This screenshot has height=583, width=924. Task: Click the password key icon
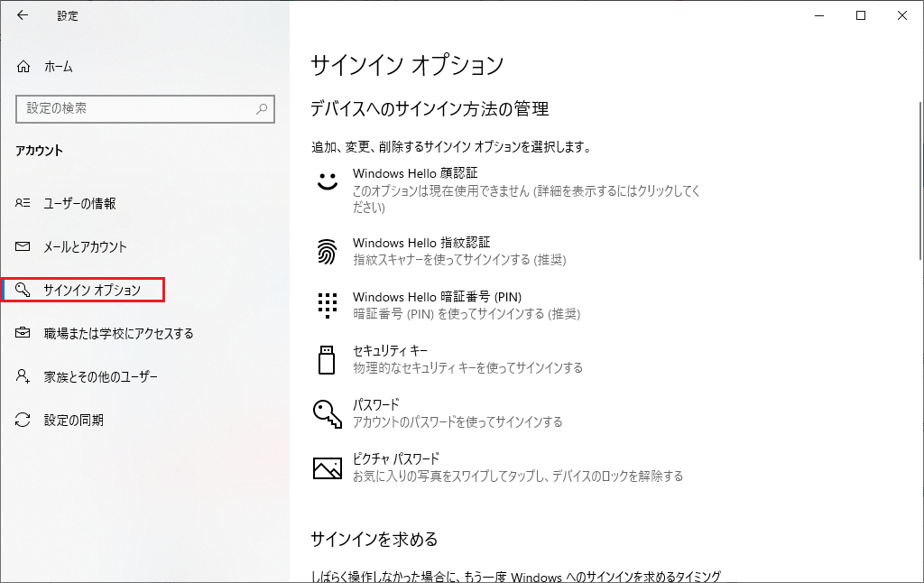click(327, 413)
